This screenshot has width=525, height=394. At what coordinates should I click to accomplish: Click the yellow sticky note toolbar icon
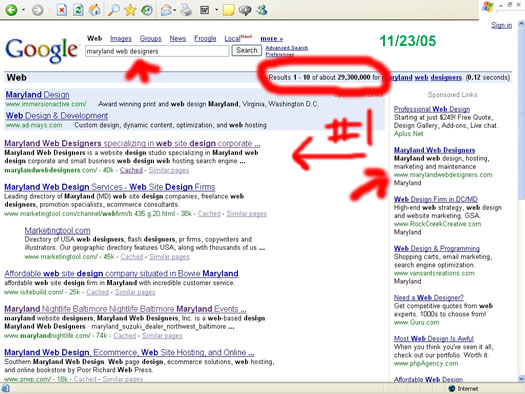[x=228, y=10]
